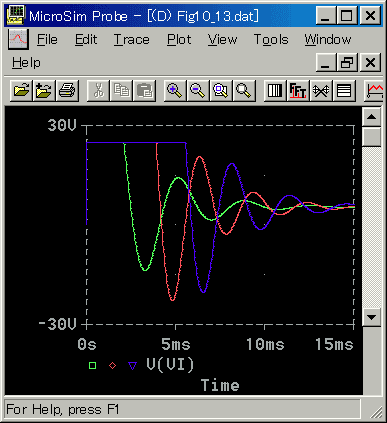This screenshot has width=387, height=423.
Task: Open the Tools menu
Action: [x=271, y=40]
